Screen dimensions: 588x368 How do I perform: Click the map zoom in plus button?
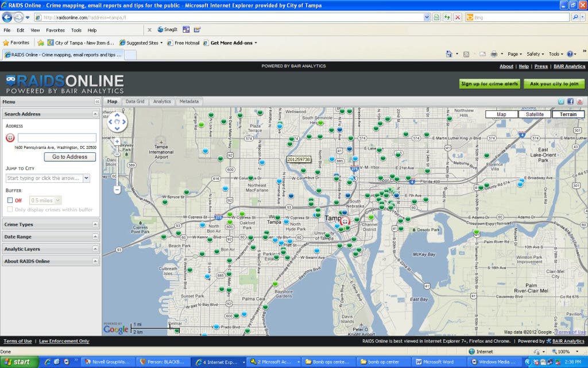[x=117, y=141]
